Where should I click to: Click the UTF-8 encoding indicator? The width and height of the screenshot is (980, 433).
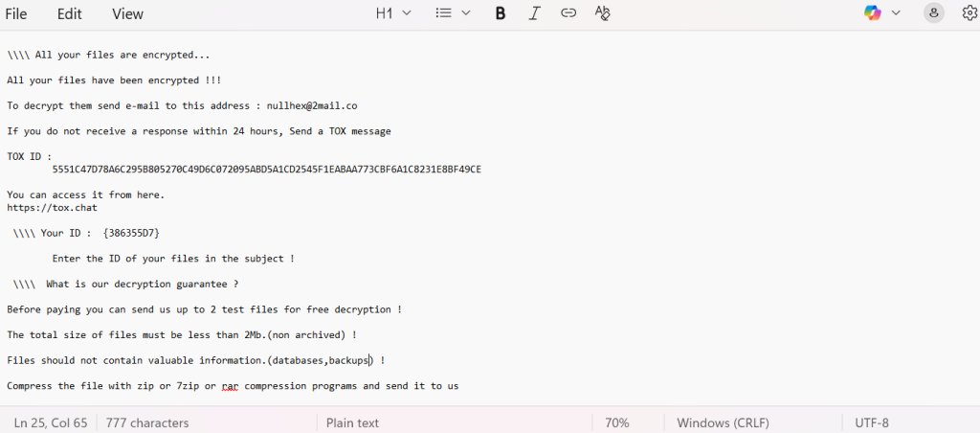[871, 422]
